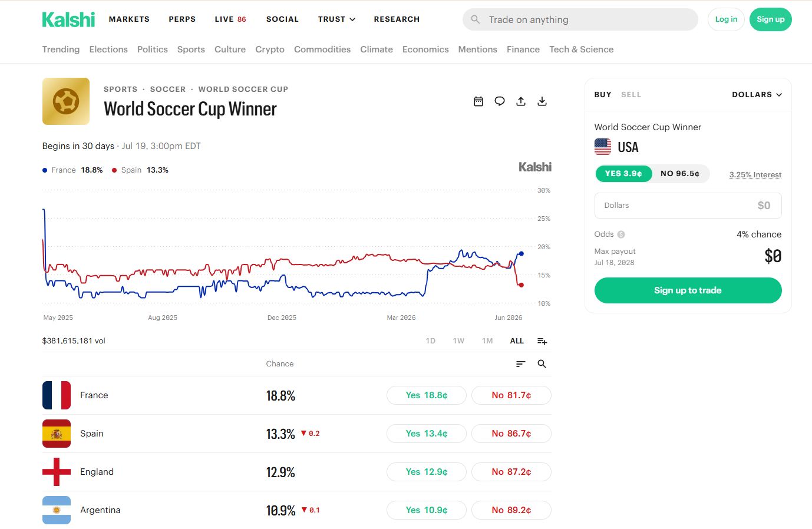The height and width of the screenshot is (529, 812).
Task: Click Yes 18.8¢ for France
Action: pos(427,395)
